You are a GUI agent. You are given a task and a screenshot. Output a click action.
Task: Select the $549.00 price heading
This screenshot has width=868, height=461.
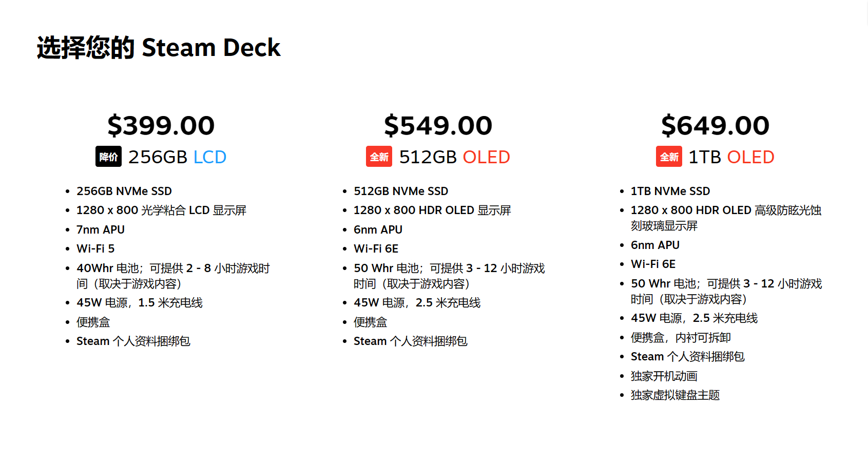(x=438, y=125)
